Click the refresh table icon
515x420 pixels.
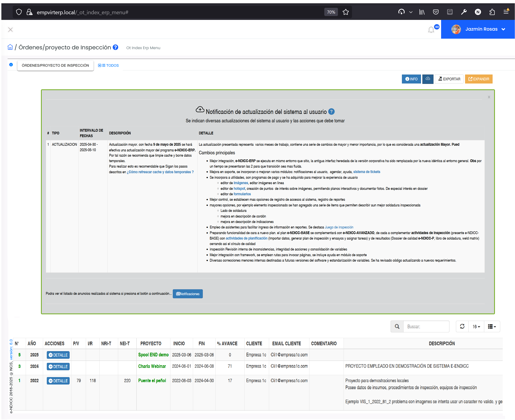462,326
